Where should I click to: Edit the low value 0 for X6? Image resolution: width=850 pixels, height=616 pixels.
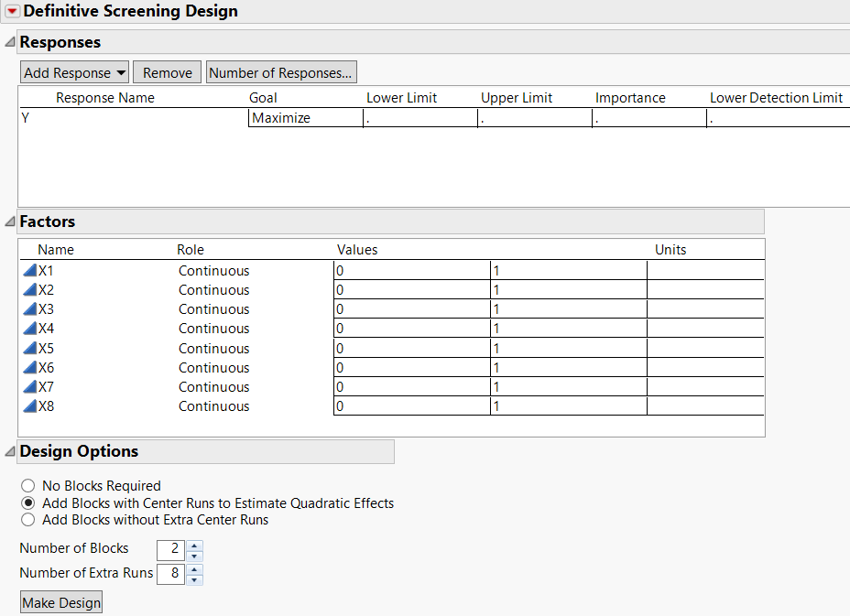coord(412,367)
